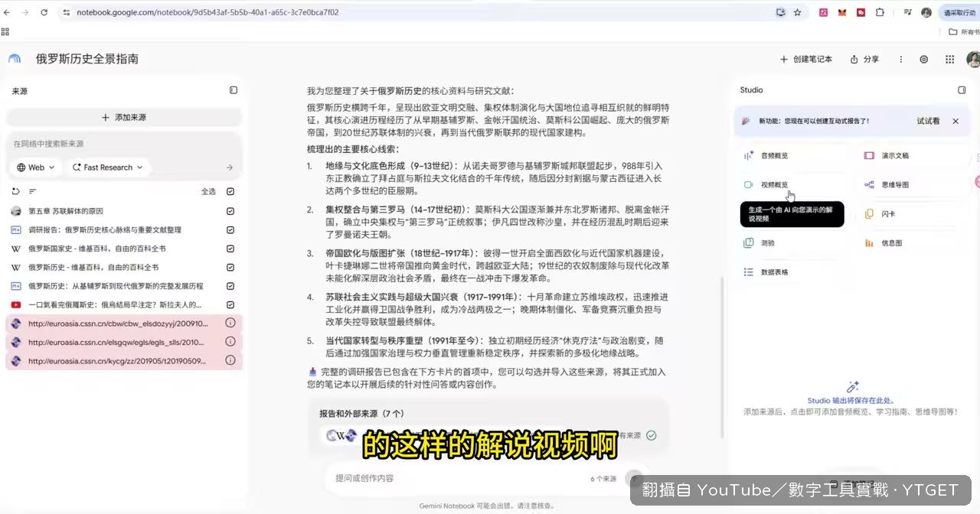The height and width of the screenshot is (514, 980).
Task: Open source link euroasia.cssn.cn/elsgqw
Action: (x=117, y=342)
